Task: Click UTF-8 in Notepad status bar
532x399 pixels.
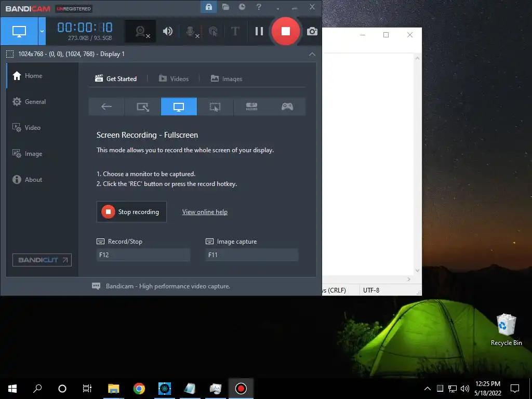Action: 371,290
